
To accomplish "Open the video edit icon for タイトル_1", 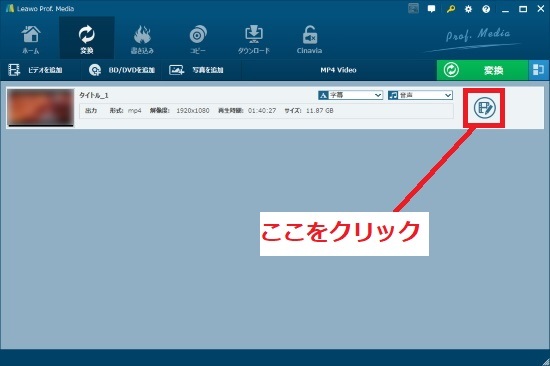I will [x=484, y=108].
